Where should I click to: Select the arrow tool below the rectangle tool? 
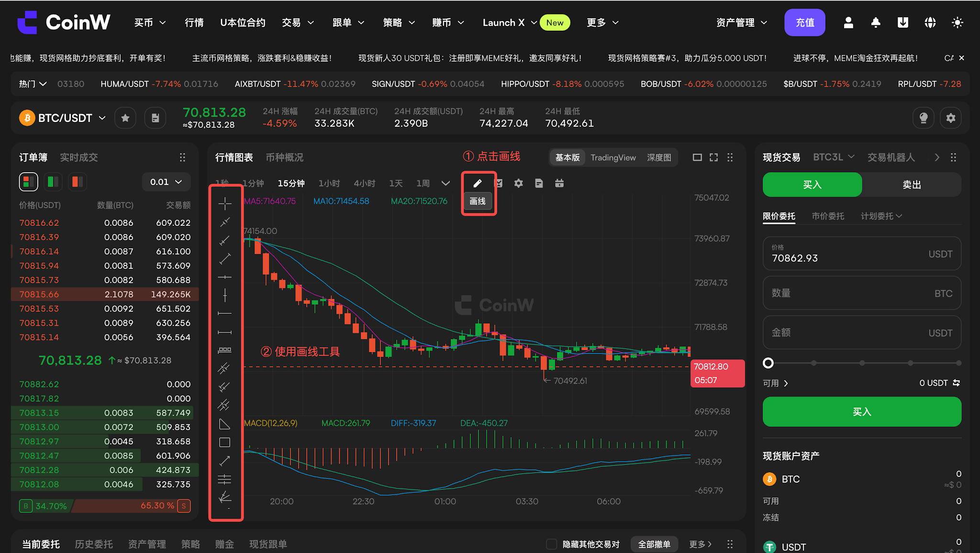225,461
